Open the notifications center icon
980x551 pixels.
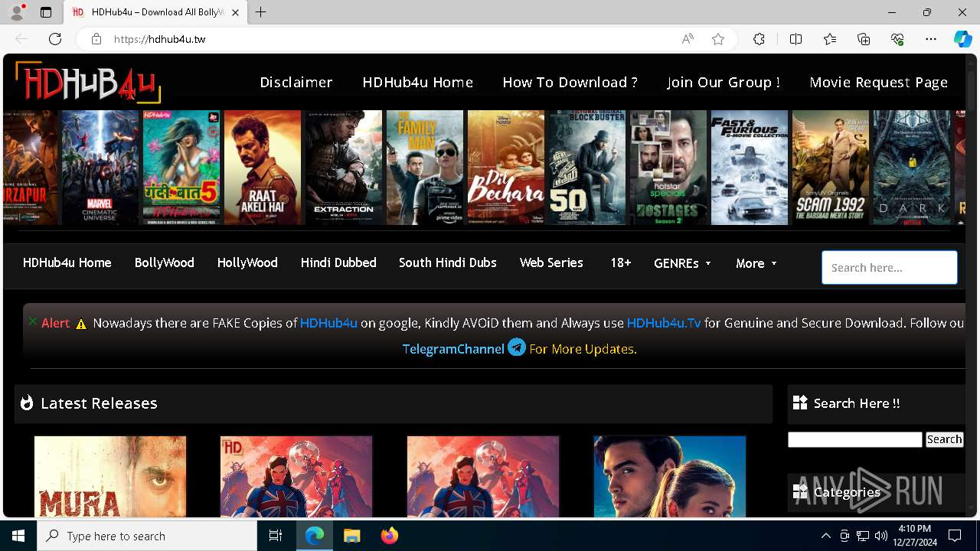955,536
